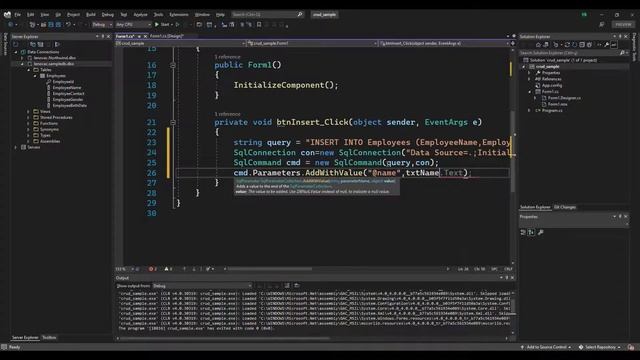Open the Debug configuration dropdown
Screen dimensions: 640x360
click(x=102, y=24)
